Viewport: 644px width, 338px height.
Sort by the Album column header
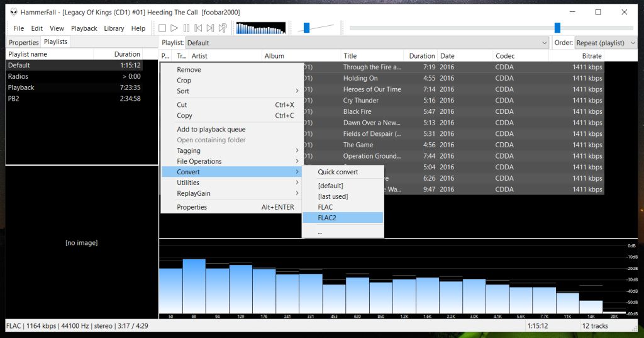click(x=301, y=56)
